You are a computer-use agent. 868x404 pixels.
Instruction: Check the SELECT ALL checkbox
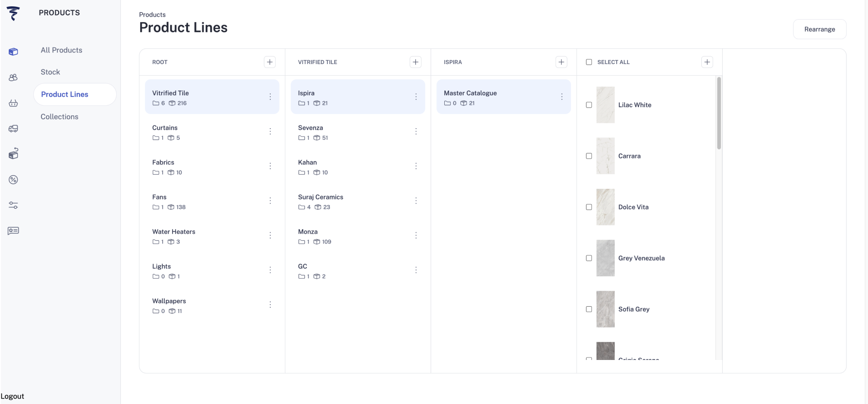(x=589, y=62)
